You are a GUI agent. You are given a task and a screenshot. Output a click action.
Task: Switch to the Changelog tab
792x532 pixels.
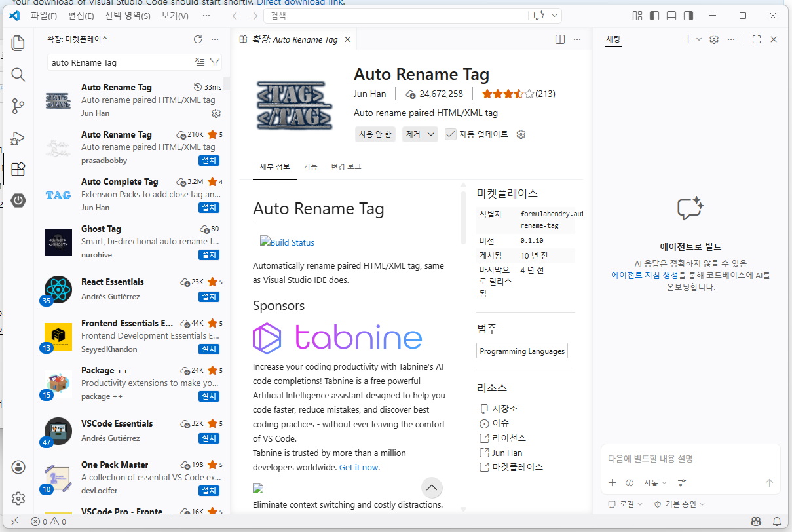click(x=346, y=167)
